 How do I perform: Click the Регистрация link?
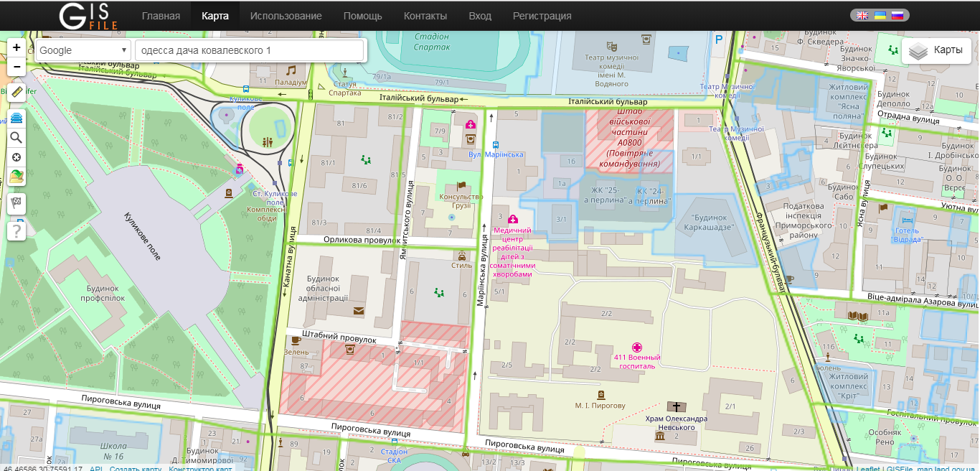point(542,16)
